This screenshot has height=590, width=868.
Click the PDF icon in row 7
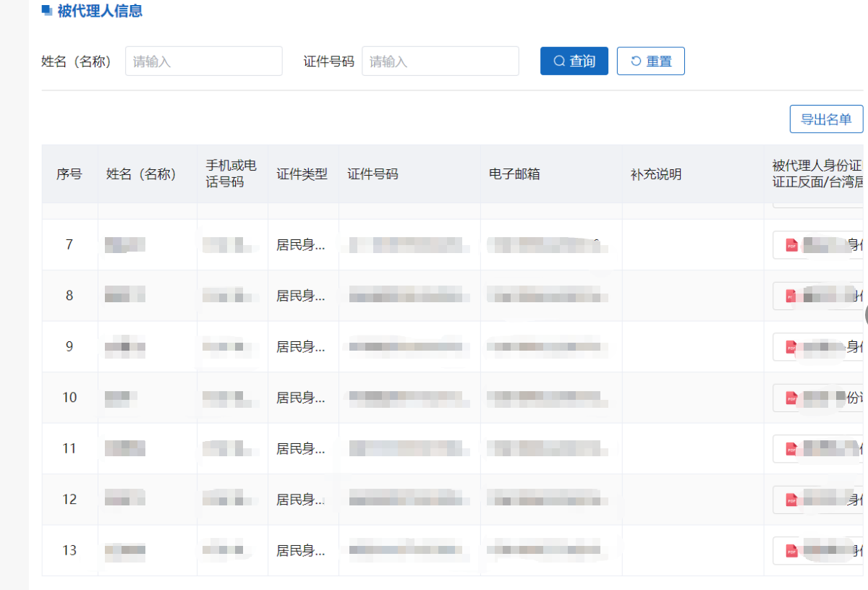point(791,245)
